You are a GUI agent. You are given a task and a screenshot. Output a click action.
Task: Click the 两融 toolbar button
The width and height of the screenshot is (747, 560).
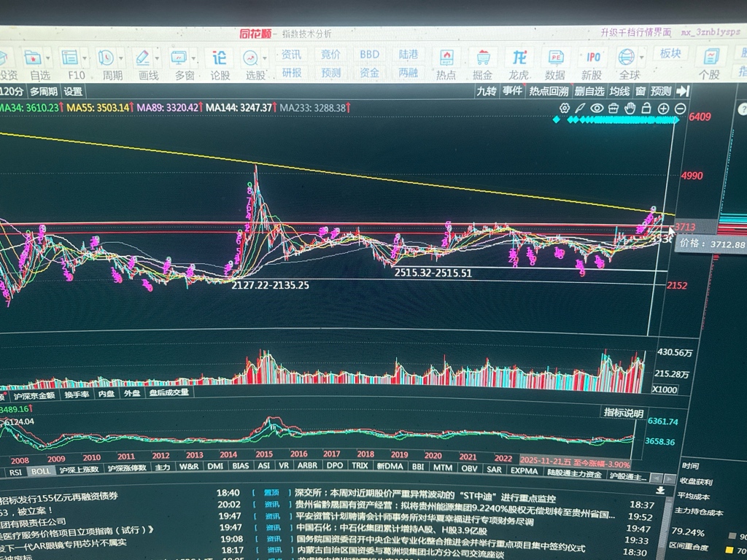click(x=409, y=72)
